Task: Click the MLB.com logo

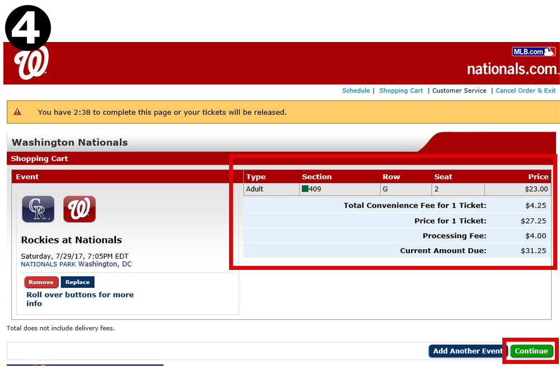Action: 533,52
